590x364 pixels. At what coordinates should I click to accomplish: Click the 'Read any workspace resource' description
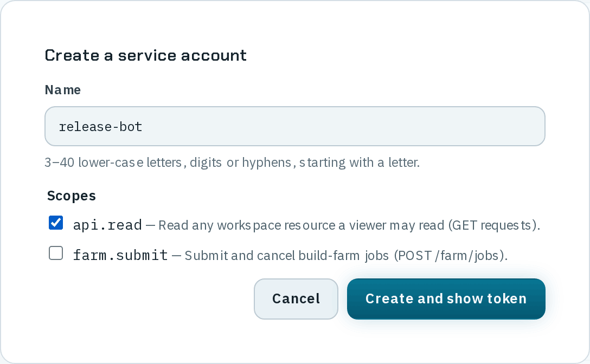click(349, 225)
